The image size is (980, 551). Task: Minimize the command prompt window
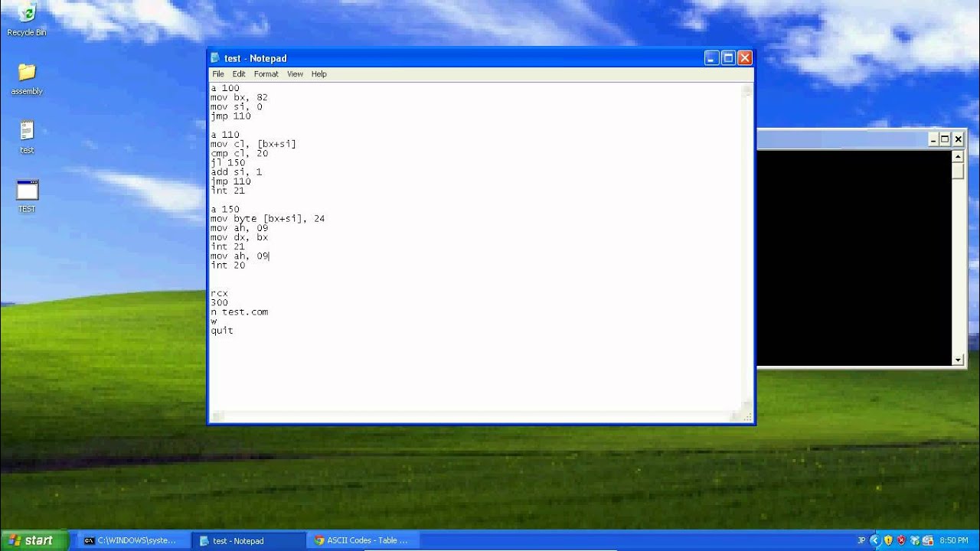(x=933, y=139)
